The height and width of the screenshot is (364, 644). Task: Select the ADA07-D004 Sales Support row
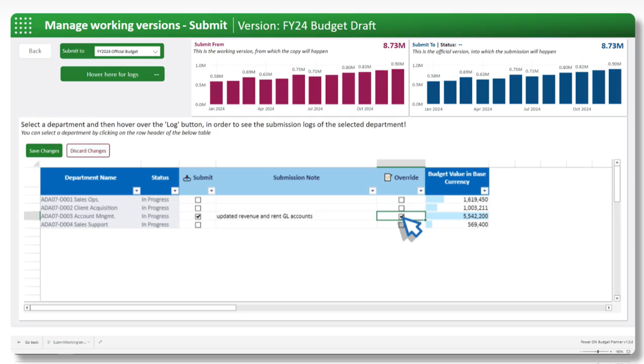(32, 225)
